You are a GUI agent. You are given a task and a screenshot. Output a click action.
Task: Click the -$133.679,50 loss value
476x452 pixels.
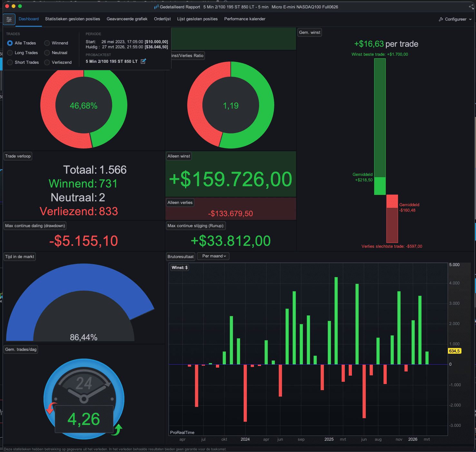[230, 214]
